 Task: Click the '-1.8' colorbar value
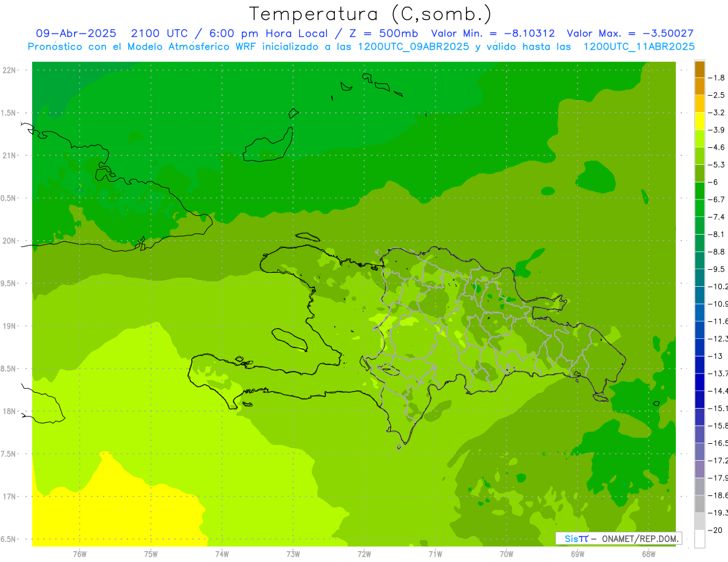[x=716, y=78]
